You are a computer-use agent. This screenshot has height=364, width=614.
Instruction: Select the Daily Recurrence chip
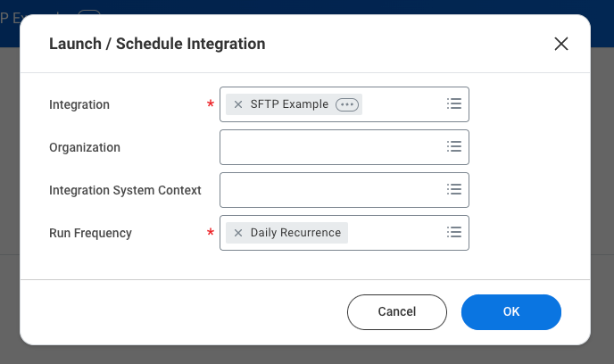[295, 233]
